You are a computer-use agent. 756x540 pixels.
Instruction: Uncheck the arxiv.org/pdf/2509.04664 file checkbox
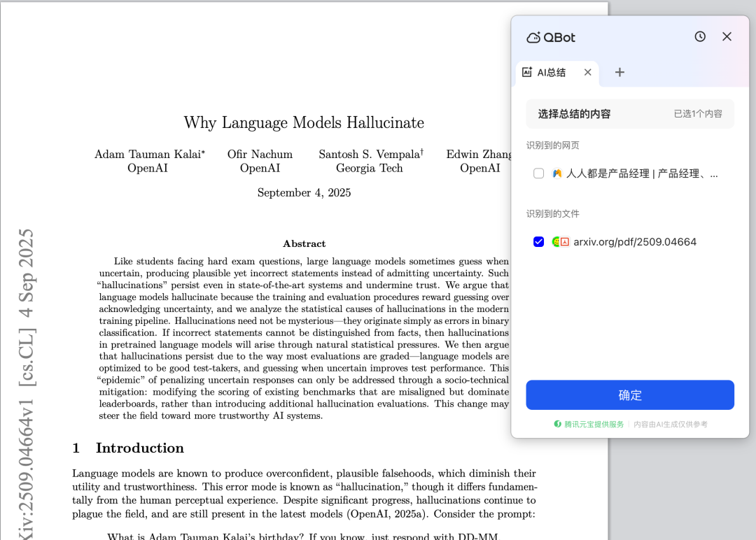point(538,242)
